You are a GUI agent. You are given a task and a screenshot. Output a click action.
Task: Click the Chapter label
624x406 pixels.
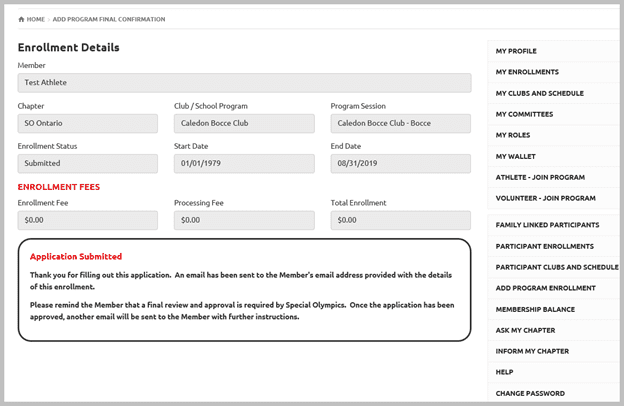tap(31, 106)
